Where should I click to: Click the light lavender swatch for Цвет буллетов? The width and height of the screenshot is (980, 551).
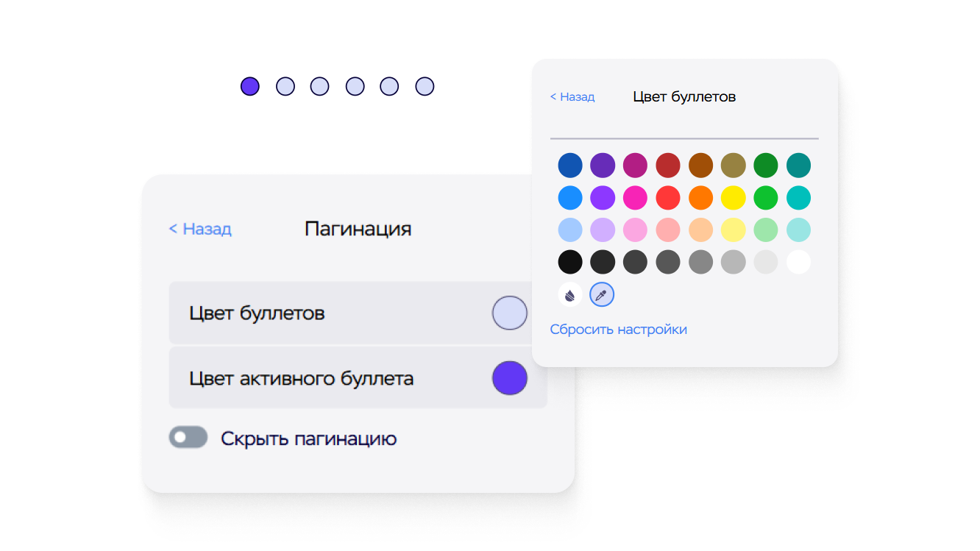click(x=510, y=313)
